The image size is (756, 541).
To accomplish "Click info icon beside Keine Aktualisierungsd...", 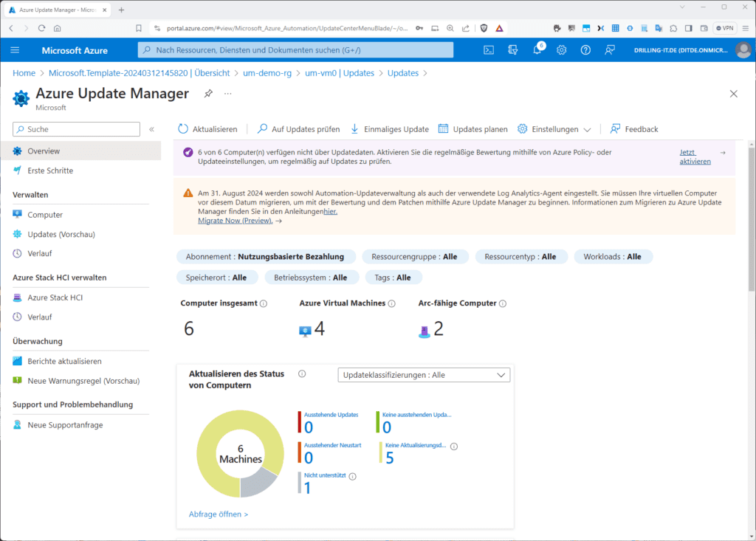I will (454, 447).
